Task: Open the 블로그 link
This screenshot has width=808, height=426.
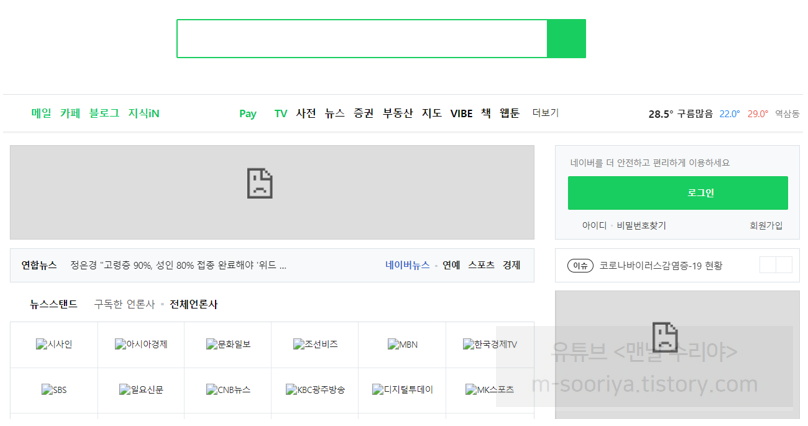Action: pyautogui.click(x=104, y=113)
